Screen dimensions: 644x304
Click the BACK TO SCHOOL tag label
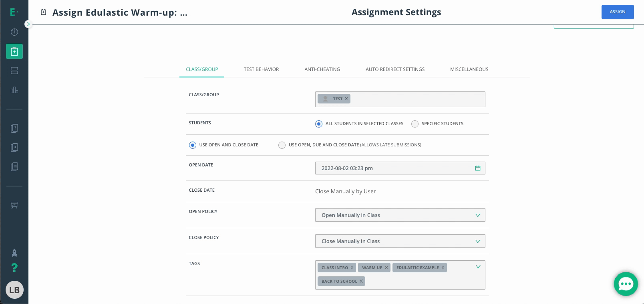[339, 281]
